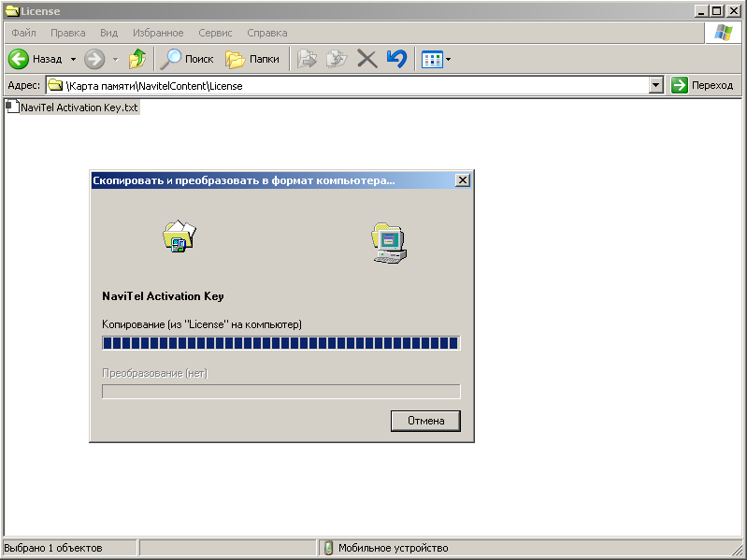
Task: Close the copy dialog window
Action: pos(462,179)
